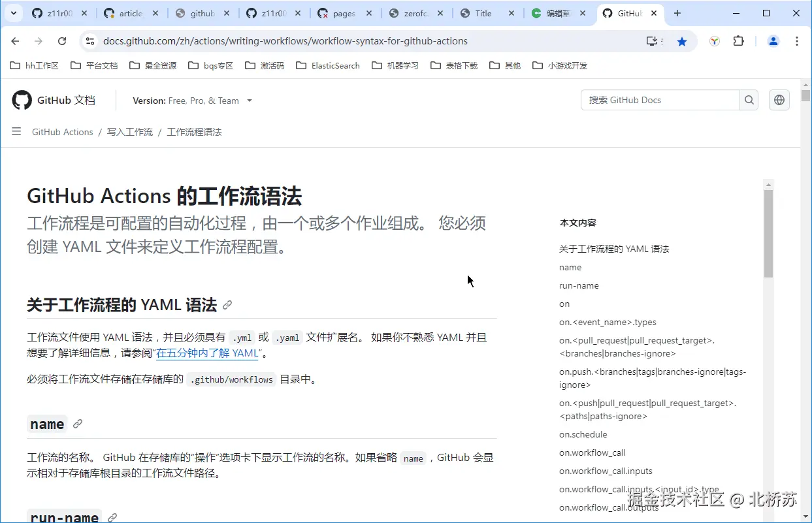View site information icon in address bar

90,41
